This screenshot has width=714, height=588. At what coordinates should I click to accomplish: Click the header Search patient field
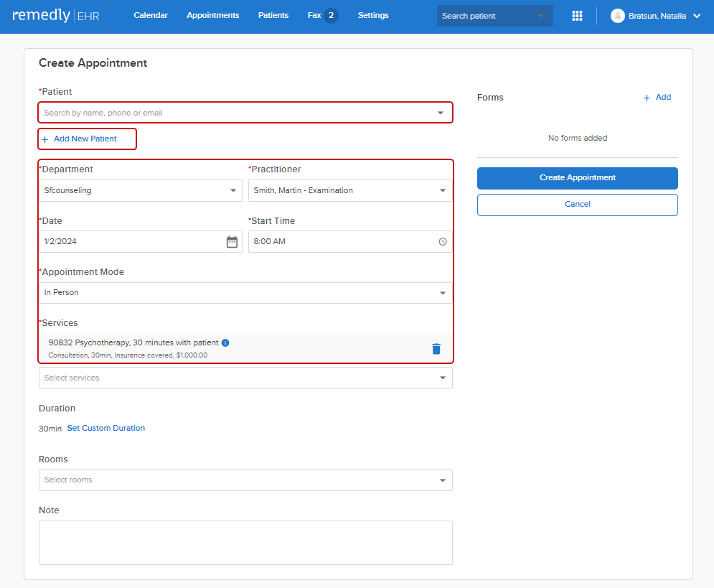coord(495,16)
